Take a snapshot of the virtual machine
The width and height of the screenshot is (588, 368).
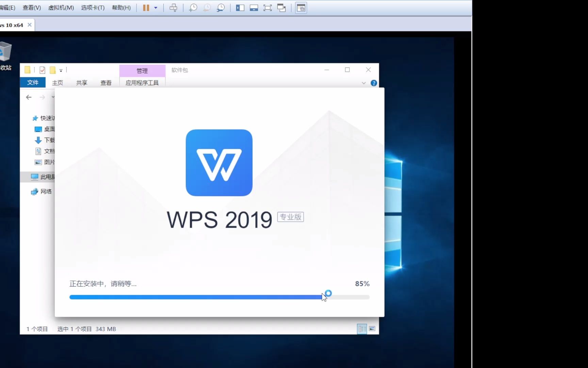tap(193, 7)
